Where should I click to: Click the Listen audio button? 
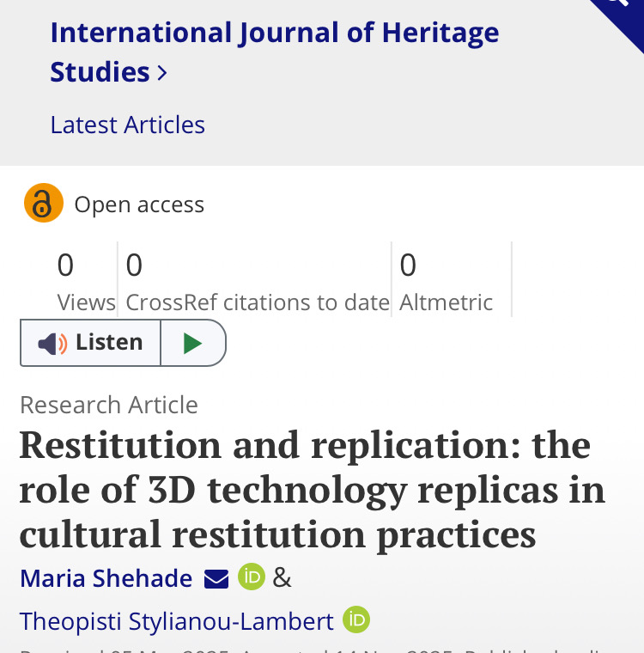coord(90,343)
